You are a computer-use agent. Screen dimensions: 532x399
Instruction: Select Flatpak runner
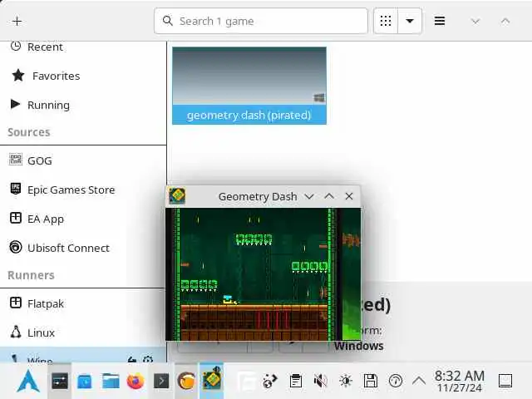click(x=83, y=303)
